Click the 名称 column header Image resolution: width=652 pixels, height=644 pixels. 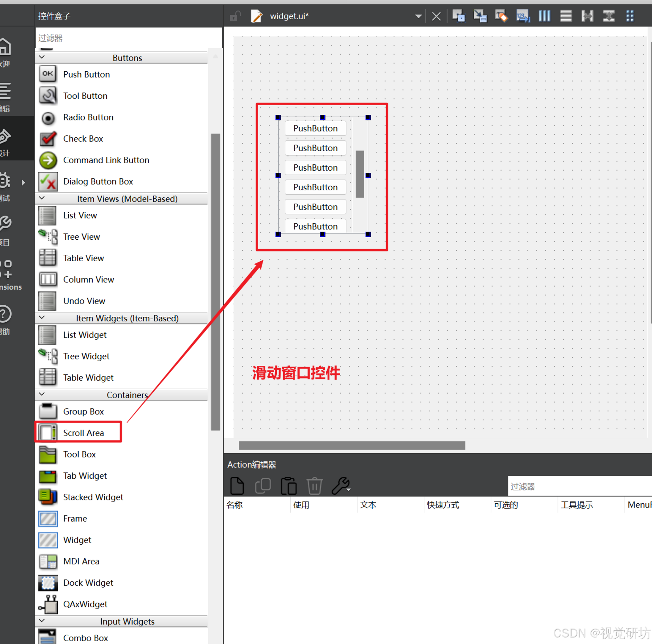[x=234, y=505]
